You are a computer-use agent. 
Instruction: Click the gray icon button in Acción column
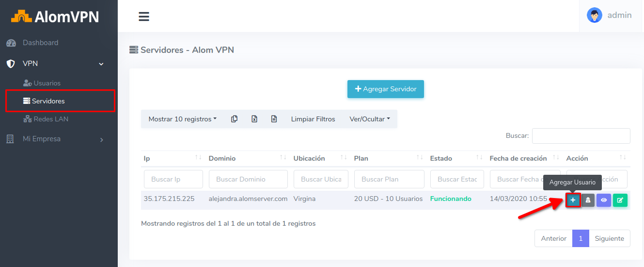588,200
